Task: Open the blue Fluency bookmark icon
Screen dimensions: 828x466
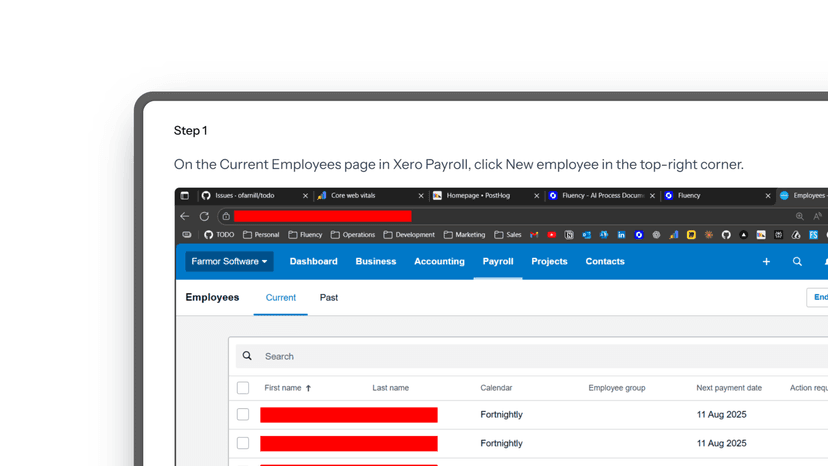Action: pos(639,235)
